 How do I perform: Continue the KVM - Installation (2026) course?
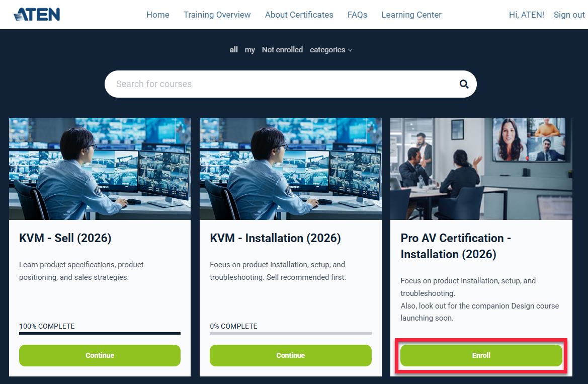tap(290, 355)
